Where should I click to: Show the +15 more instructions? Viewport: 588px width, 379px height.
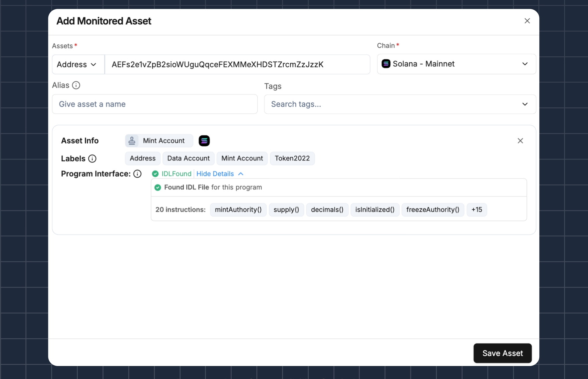[x=477, y=210]
